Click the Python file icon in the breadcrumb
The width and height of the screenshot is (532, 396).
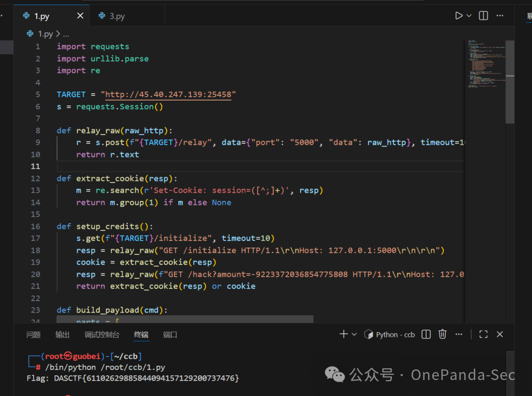[x=30, y=34]
